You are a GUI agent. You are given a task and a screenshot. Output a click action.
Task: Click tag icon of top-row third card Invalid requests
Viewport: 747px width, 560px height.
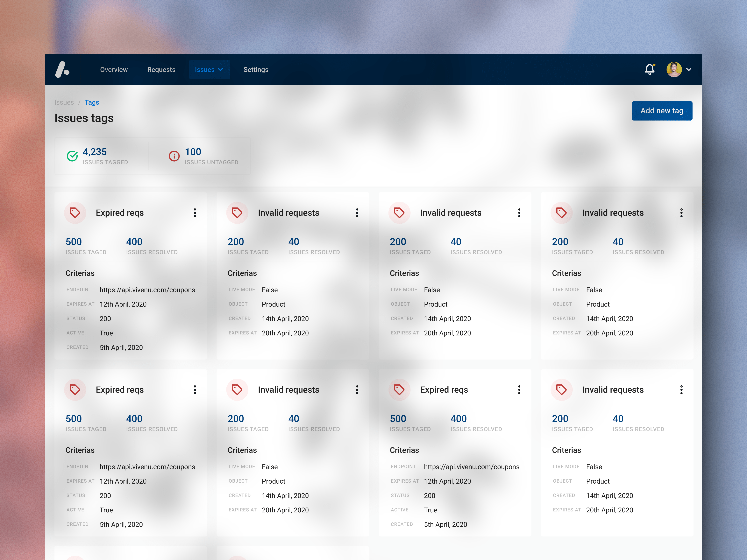coord(399,213)
